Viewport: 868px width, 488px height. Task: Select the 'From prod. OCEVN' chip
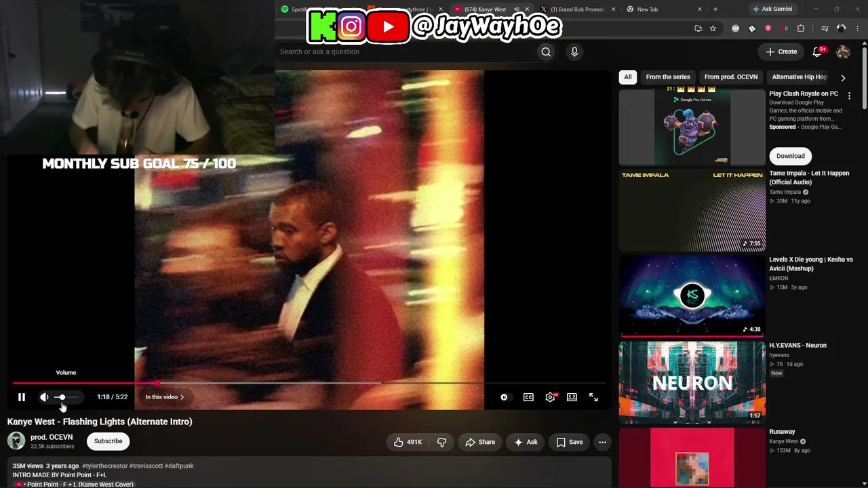pyautogui.click(x=731, y=77)
